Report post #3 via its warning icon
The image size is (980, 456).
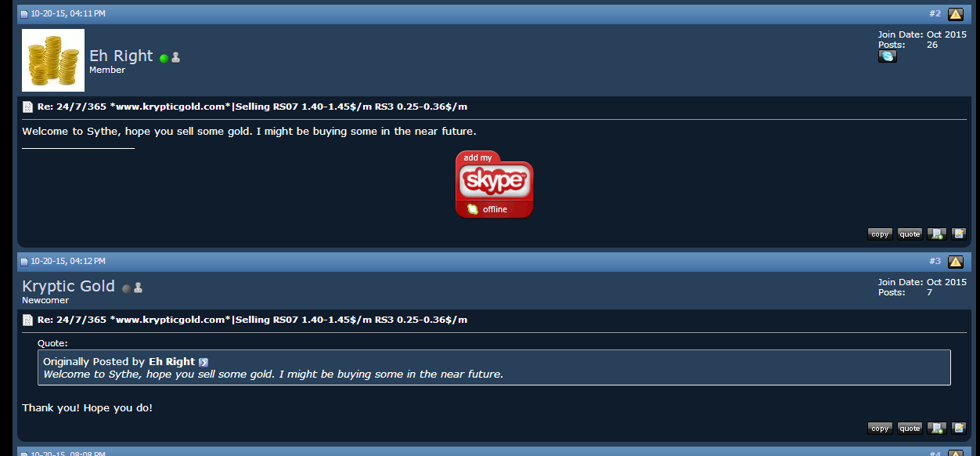point(956,262)
